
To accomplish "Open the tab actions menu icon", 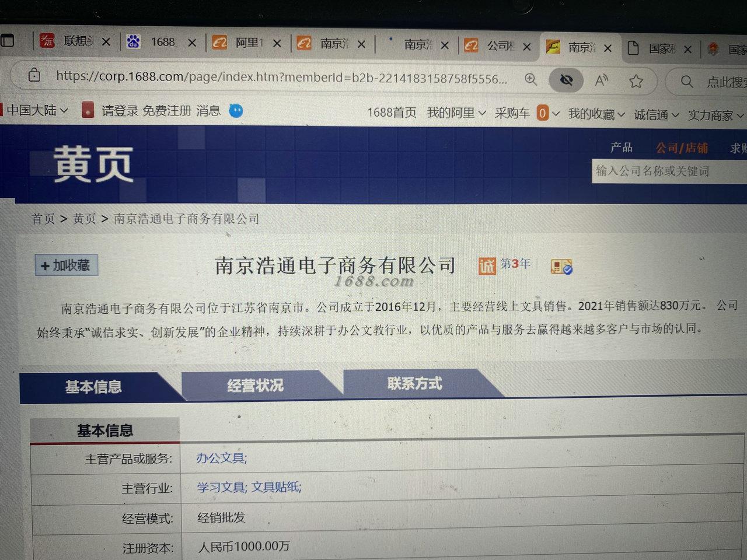I will click(7, 40).
